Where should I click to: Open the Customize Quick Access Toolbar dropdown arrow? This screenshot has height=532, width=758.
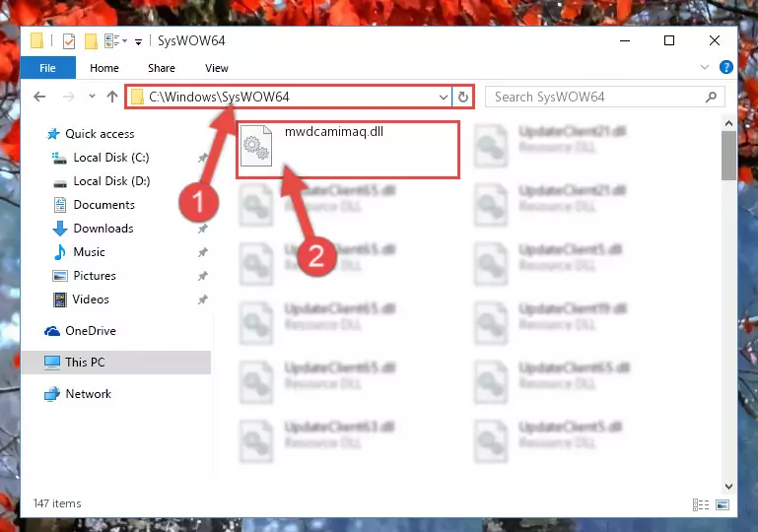pyautogui.click(x=138, y=42)
